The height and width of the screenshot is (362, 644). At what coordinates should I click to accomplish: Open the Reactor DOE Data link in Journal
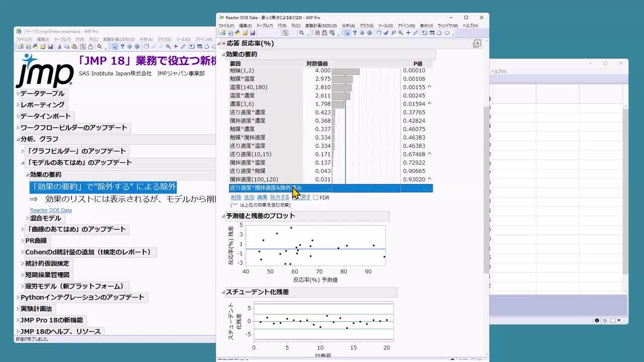[x=51, y=210]
